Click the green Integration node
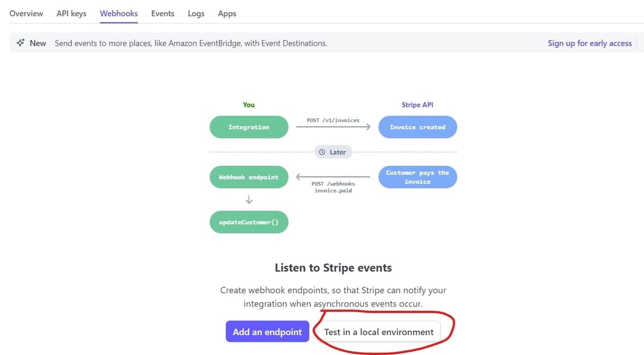 pyautogui.click(x=248, y=127)
